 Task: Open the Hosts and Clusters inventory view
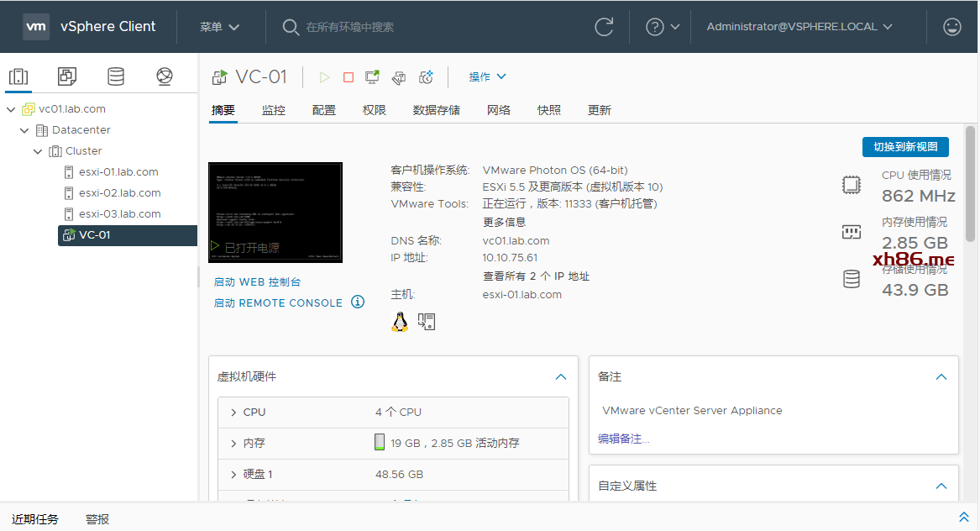[x=18, y=76]
